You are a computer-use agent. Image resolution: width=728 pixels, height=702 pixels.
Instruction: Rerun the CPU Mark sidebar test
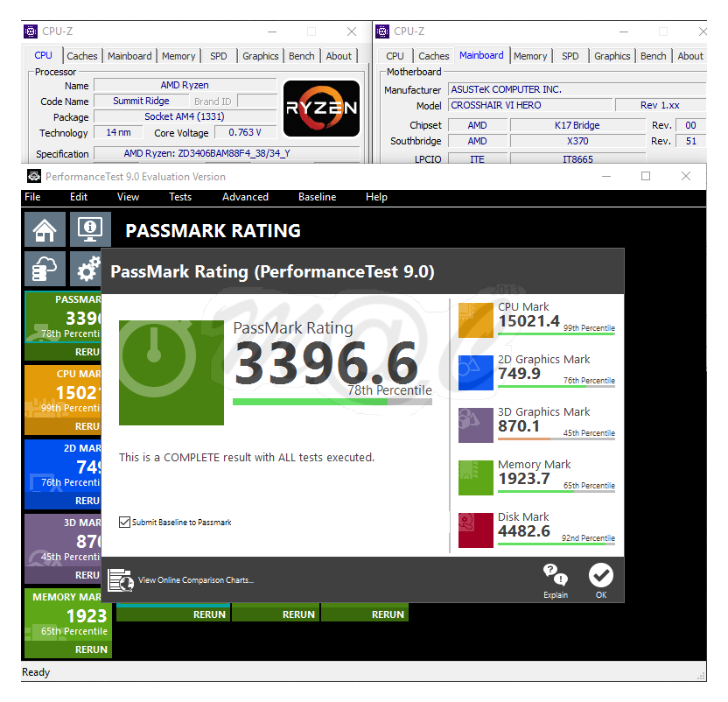click(x=63, y=426)
